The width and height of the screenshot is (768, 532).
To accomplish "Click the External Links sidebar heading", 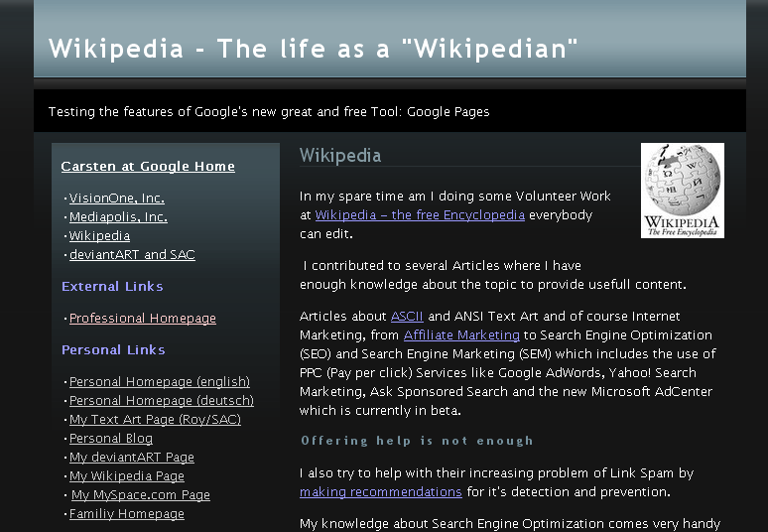I will [112, 287].
